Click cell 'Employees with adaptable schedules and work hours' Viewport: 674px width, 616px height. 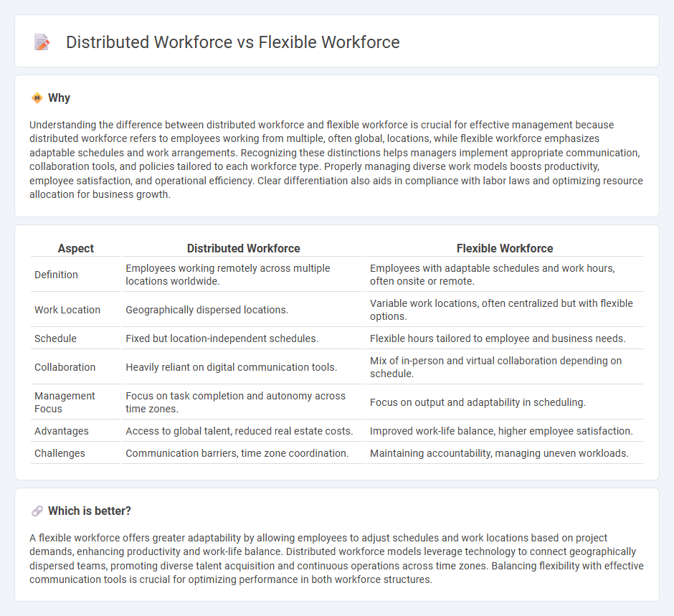[x=505, y=275]
